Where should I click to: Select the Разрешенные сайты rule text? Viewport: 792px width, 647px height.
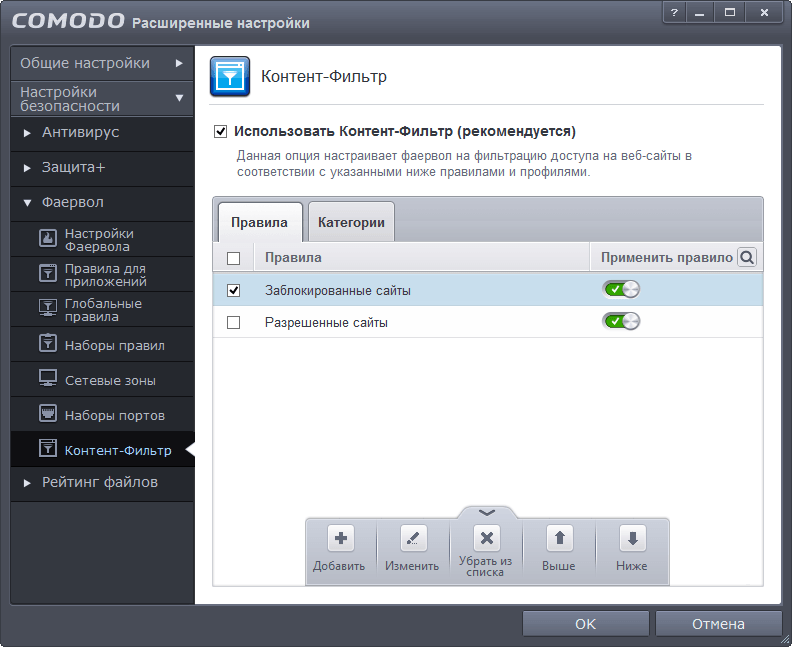point(326,322)
